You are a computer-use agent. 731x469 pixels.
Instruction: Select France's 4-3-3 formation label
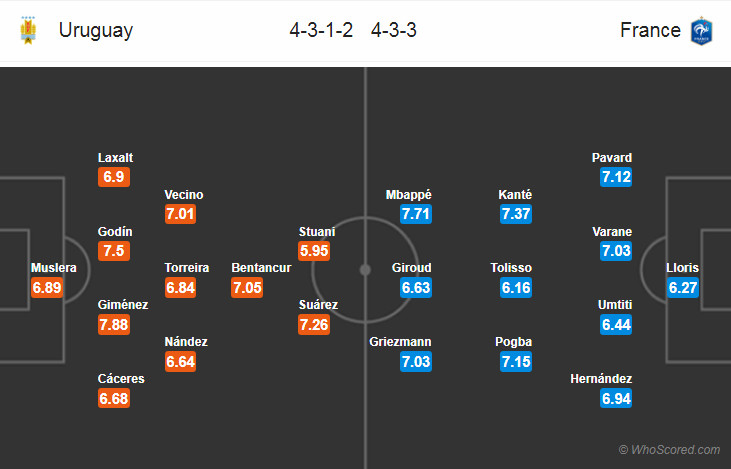point(394,30)
